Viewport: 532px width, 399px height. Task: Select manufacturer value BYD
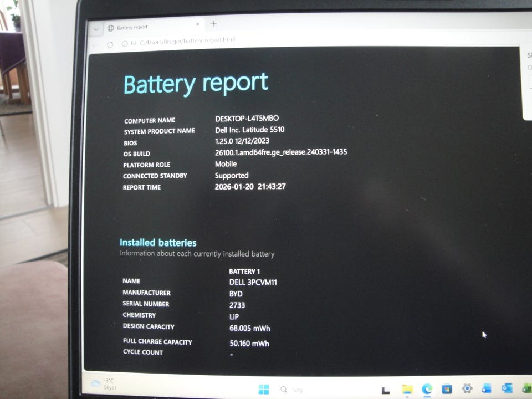pos(236,294)
